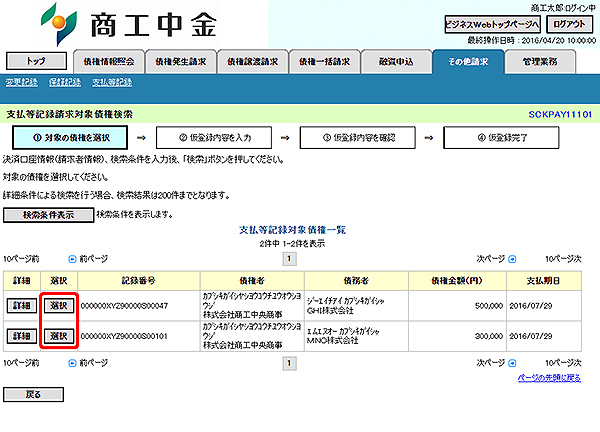Click 10ページ次 below the table
Image resolution: width=600 pixels, height=432 pixels.
coord(563,363)
